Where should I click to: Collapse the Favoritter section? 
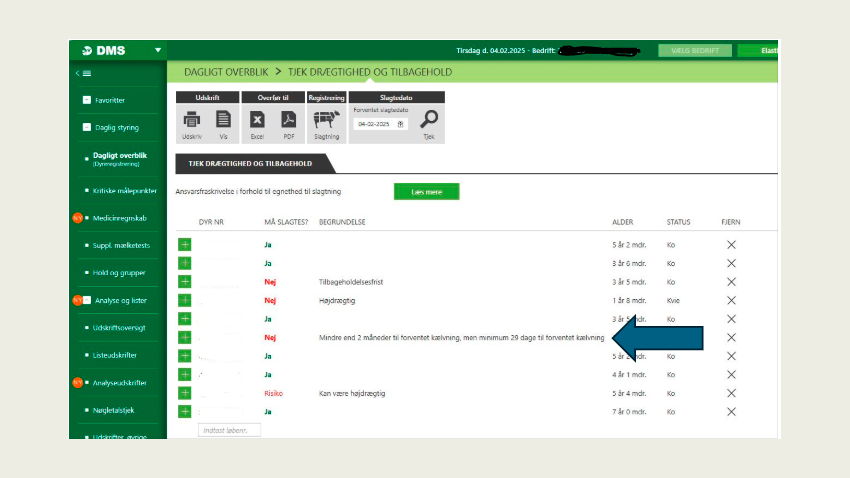tap(87, 100)
